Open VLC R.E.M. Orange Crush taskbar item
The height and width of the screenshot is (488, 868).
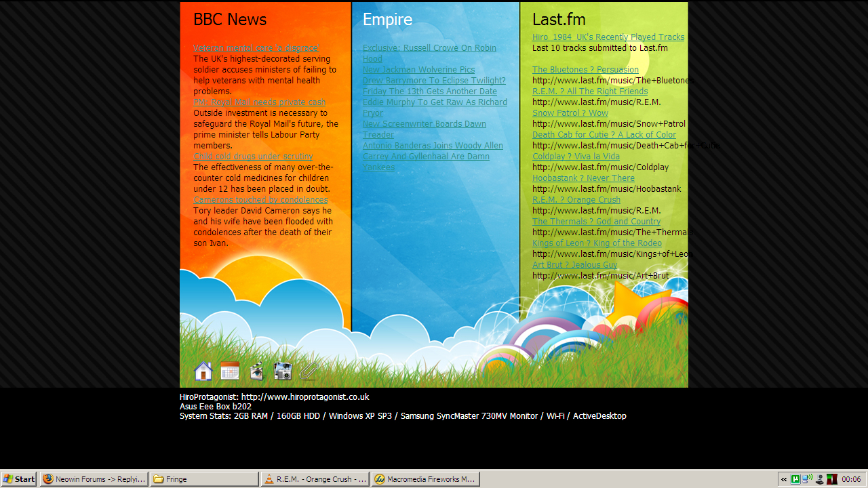tap(315, 479)
